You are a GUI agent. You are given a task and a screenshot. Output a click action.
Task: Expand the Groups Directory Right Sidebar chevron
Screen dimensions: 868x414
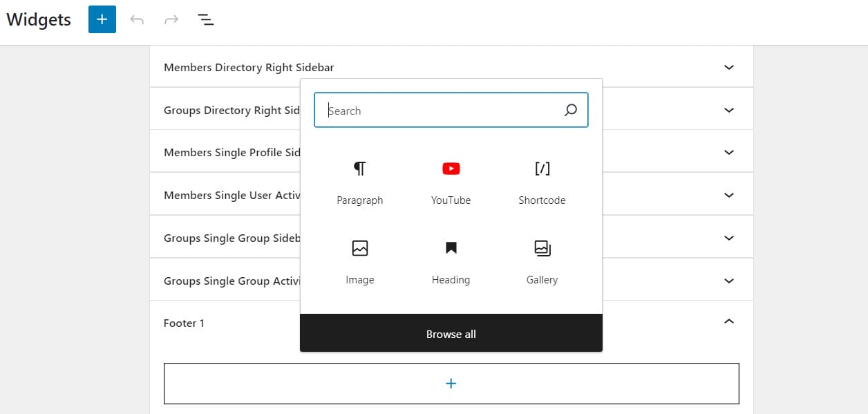point(728,110)
